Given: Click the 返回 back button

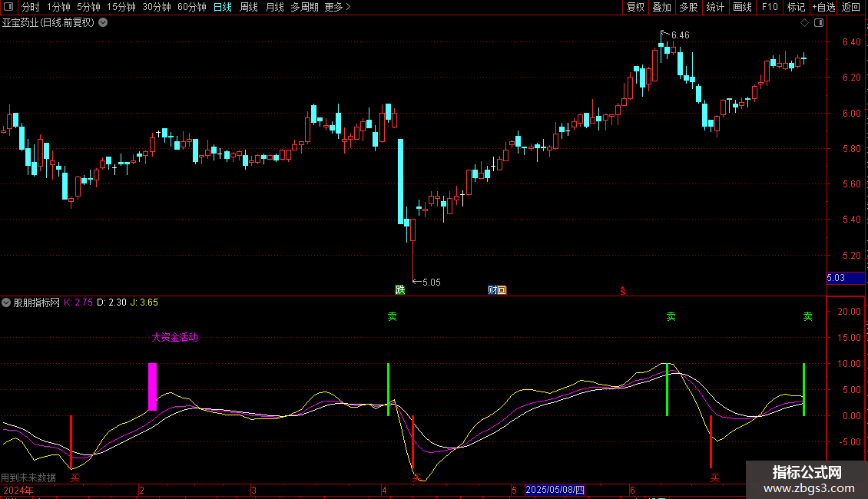Looking at the screenshot, I should coord(851,7).
